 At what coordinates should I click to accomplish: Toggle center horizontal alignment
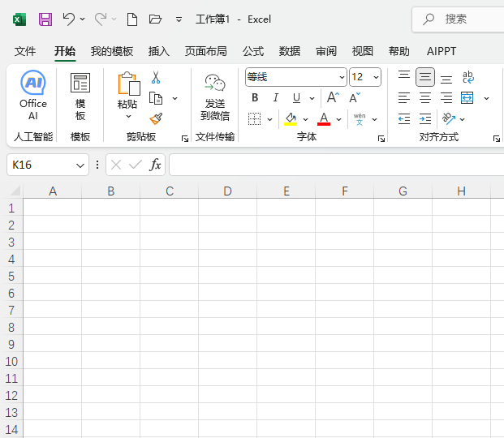click(x=425, y=97)
